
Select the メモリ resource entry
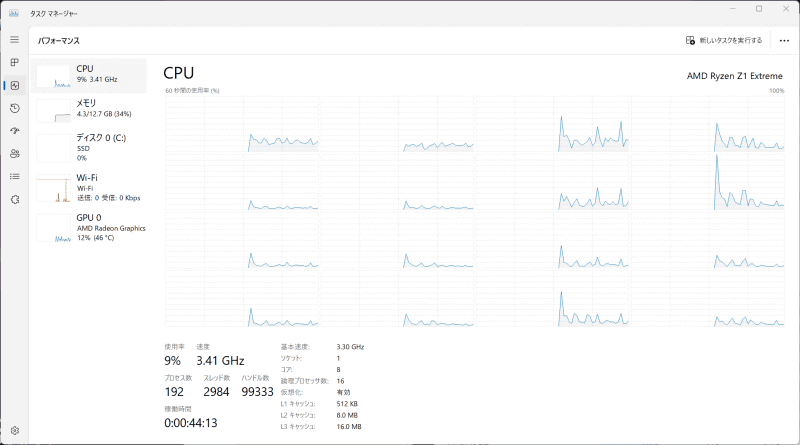click(x=89, y=110)
